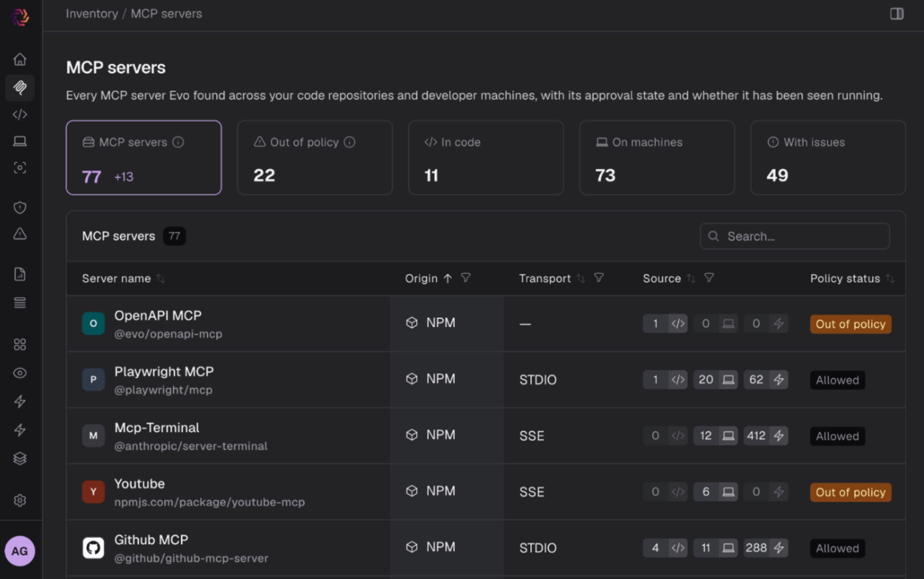The height and width of the screenshot is (579, 924).
Task: Click the Mcp-Terminal M avatar
Action: pos(93,435)
